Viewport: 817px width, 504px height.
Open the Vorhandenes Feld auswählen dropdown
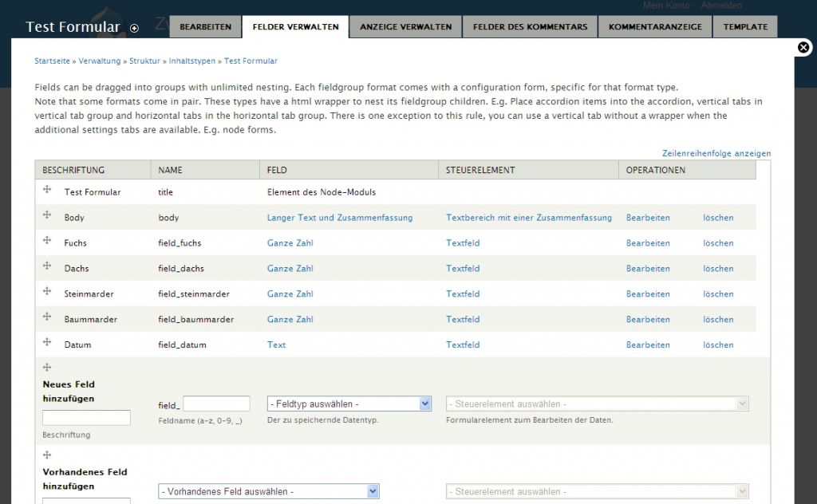pyautogui.click(x=268, y=491)
